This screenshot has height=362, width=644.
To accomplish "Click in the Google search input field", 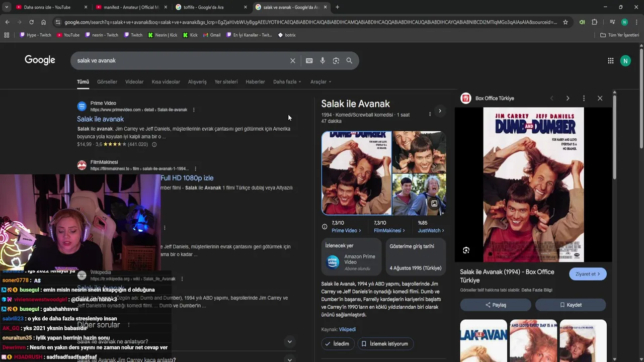I will (x=181, y=61).
